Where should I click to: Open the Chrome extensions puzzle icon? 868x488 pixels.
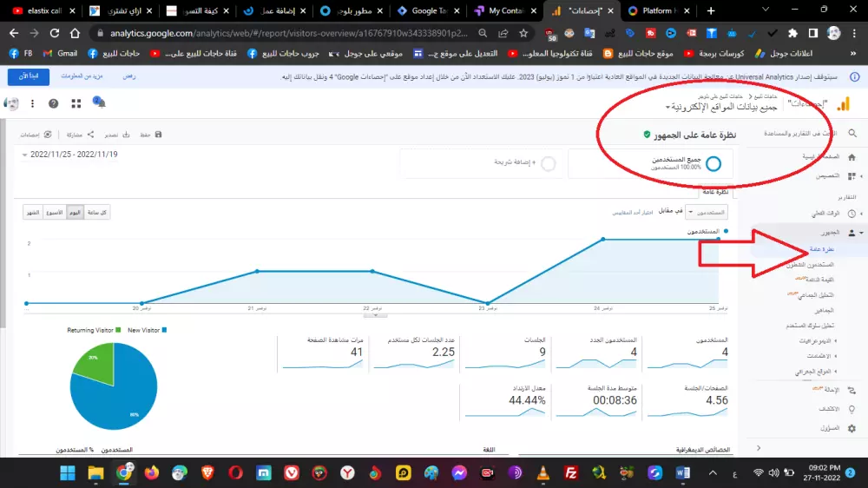(792, 33)
